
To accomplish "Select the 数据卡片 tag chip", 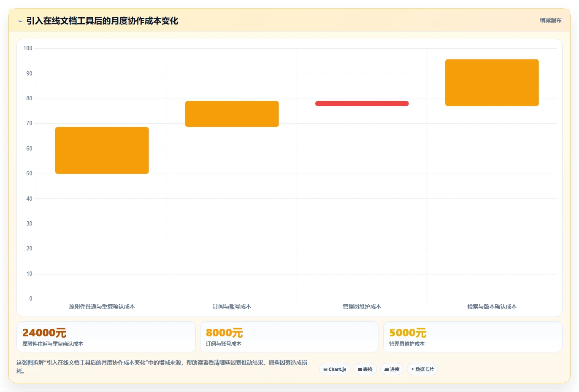I will [x=422, y=369].
